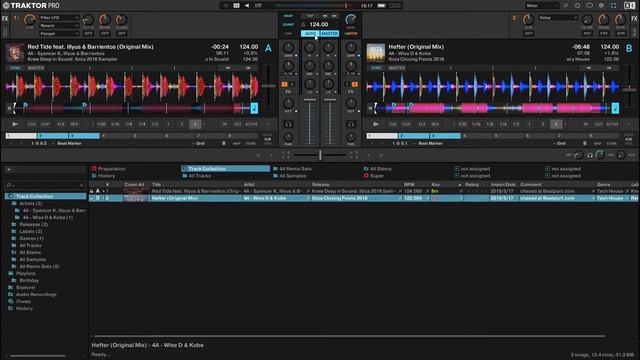
Task: Click the CUP button on Deck B
Action: pyautogui.click(x=407, y=124)
